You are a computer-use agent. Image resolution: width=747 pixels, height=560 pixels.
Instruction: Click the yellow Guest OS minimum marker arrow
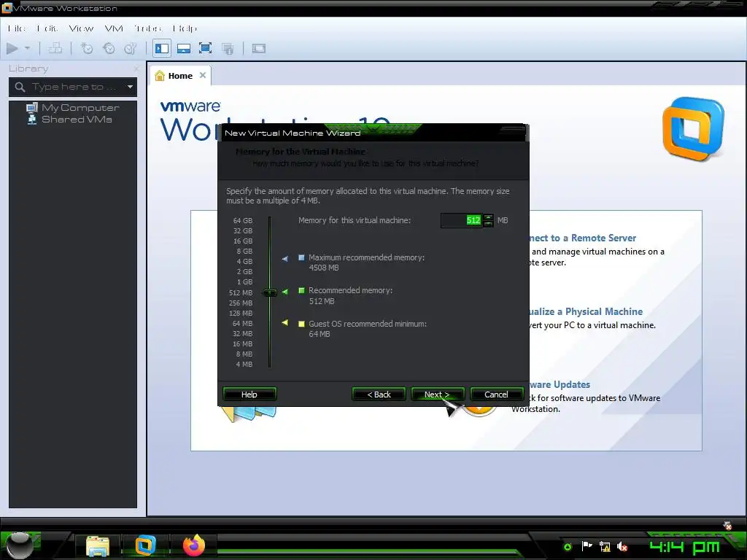point(285,323)
